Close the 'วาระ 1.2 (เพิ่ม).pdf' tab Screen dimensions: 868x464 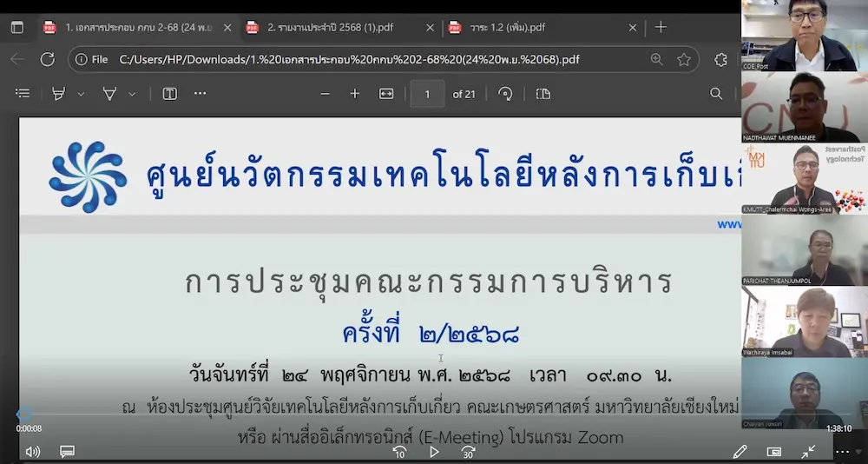(633, 28)
